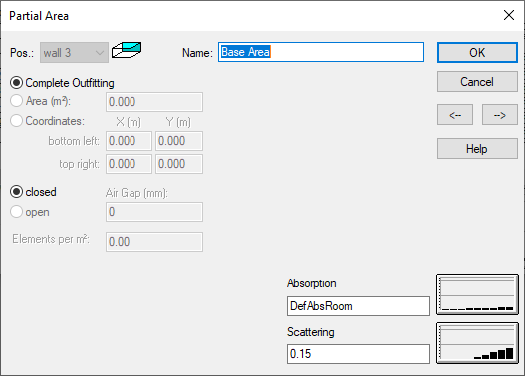
Task: Click the Cancel button
Action: click(477, 82)
